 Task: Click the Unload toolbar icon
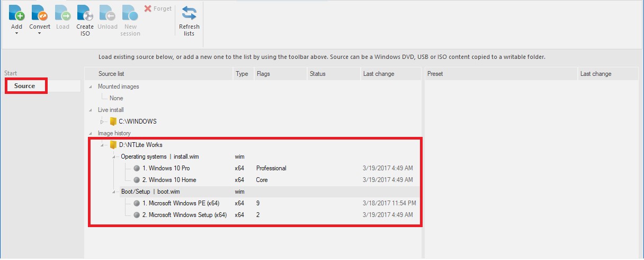(107, 13)
